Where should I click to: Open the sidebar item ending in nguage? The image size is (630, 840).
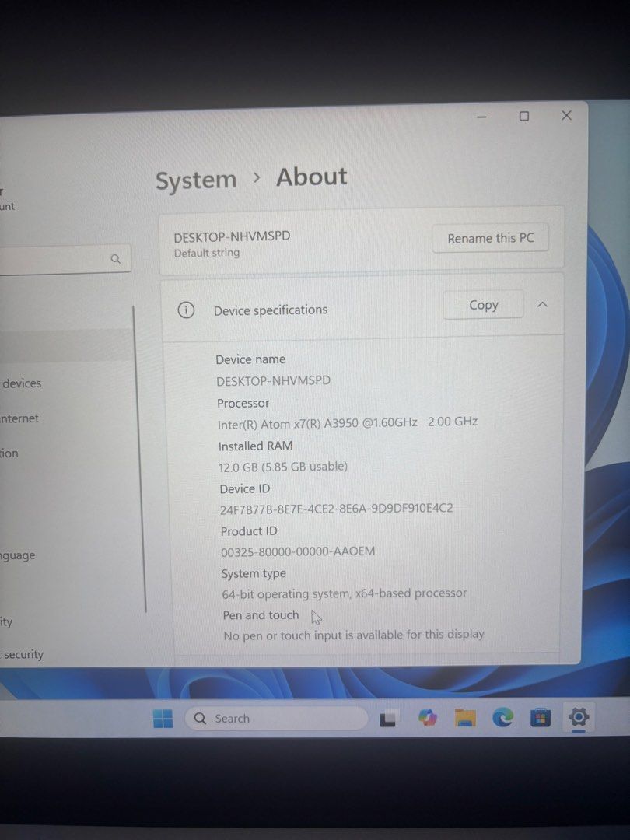tap(18, 555)
